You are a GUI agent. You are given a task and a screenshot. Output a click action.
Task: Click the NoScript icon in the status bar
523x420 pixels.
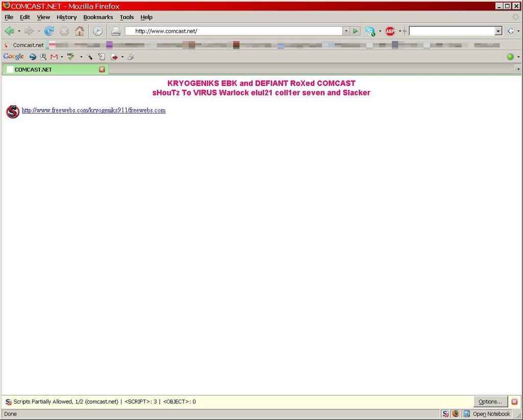pos(445,414)
